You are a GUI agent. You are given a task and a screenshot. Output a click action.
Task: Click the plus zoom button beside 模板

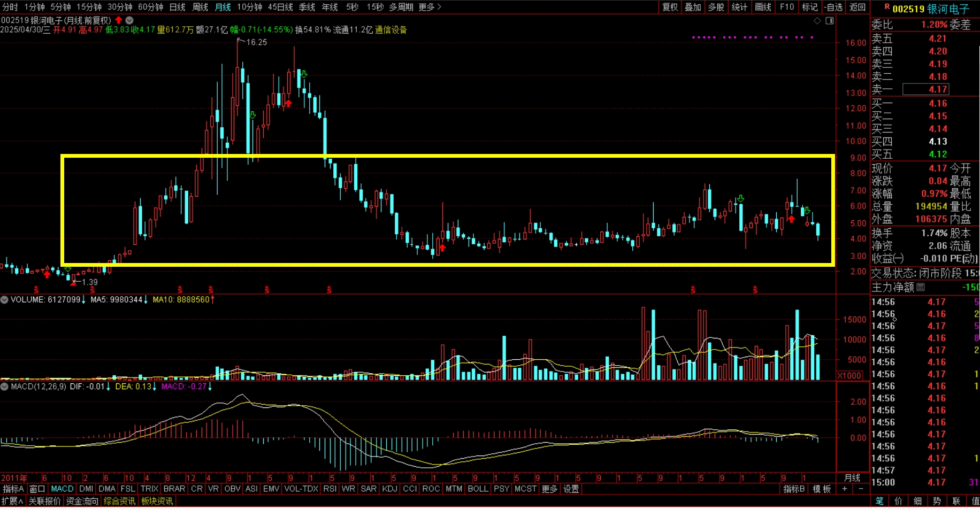[x=845, y=489]
